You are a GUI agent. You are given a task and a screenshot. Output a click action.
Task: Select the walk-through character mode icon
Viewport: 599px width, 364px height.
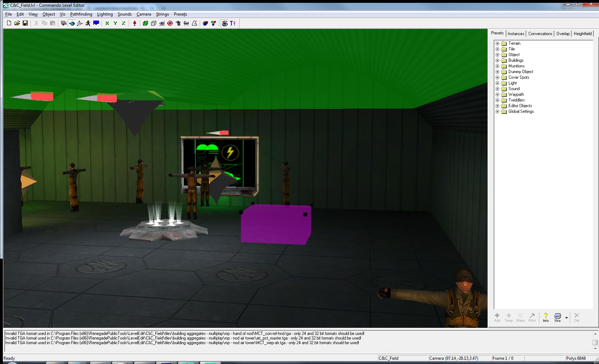tap(88, 23)
